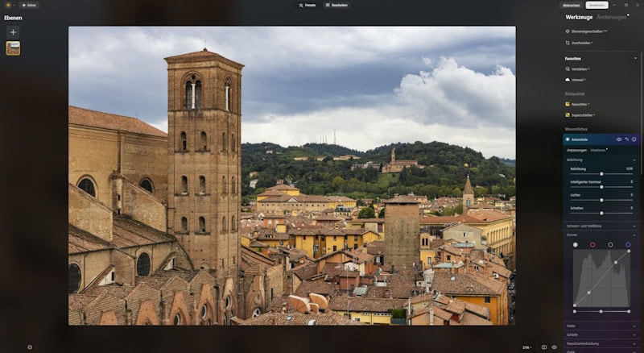Switch to the Maskieren tab
This screenshot has width=644, height=353.
(598, 150)
